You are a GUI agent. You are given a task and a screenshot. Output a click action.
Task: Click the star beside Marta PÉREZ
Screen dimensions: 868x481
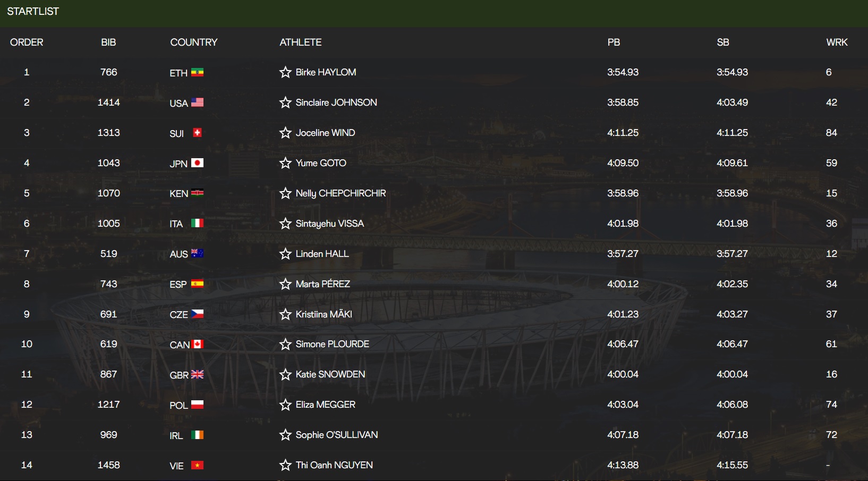pos(285,284)
